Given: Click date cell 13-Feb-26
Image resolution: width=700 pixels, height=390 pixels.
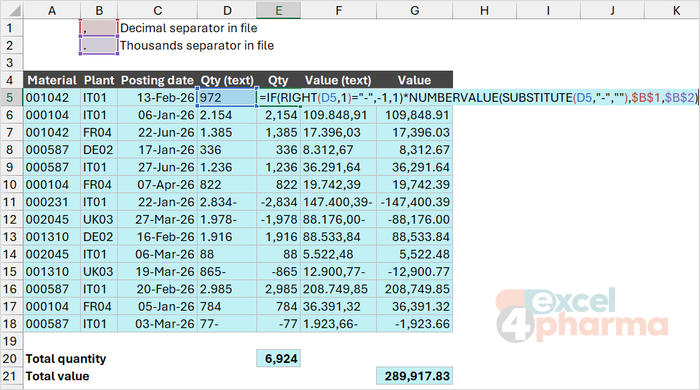Looking at the screenshot, I should 158,97.
